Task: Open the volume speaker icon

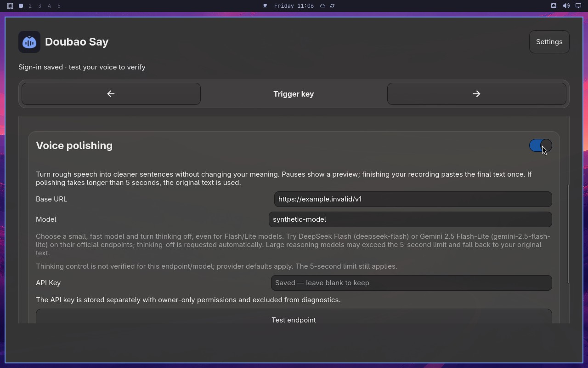Action: point(566,6)
